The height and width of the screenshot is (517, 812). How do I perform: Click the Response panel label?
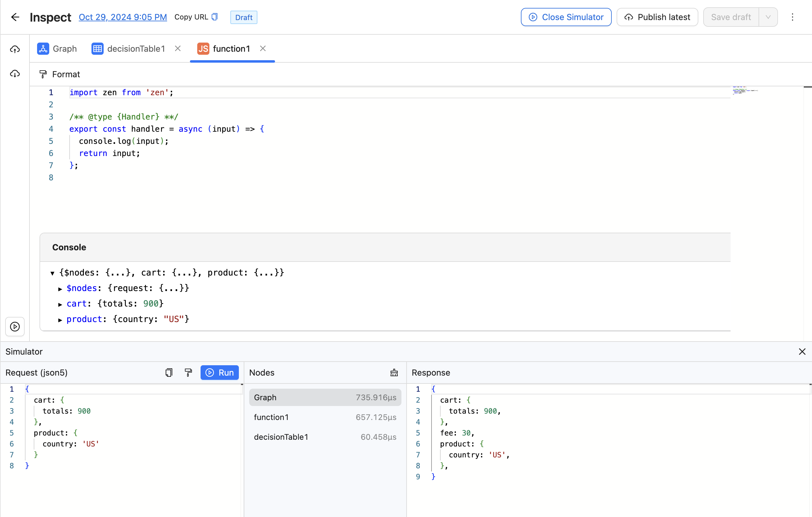pos(431,372)
